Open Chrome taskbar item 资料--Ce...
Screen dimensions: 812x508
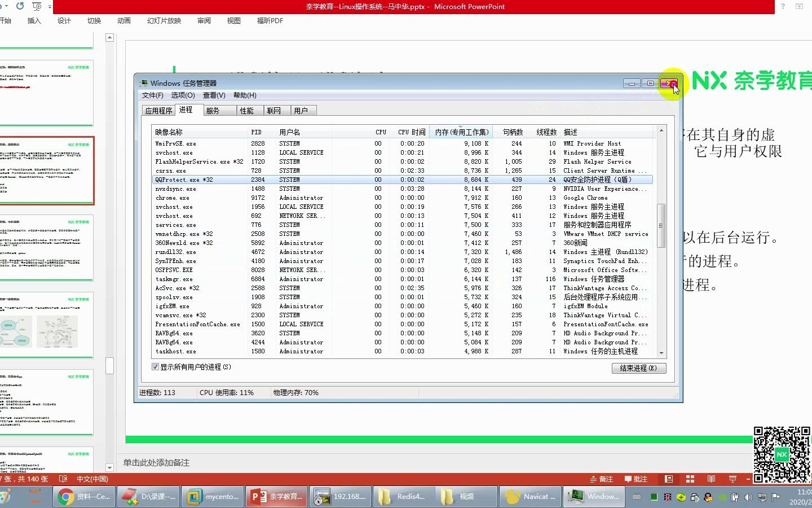85,497
